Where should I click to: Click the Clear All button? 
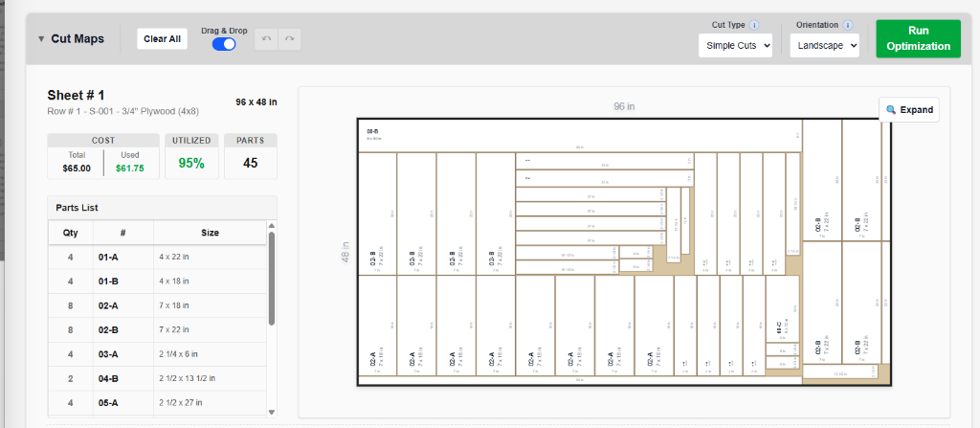click(162, 39)
